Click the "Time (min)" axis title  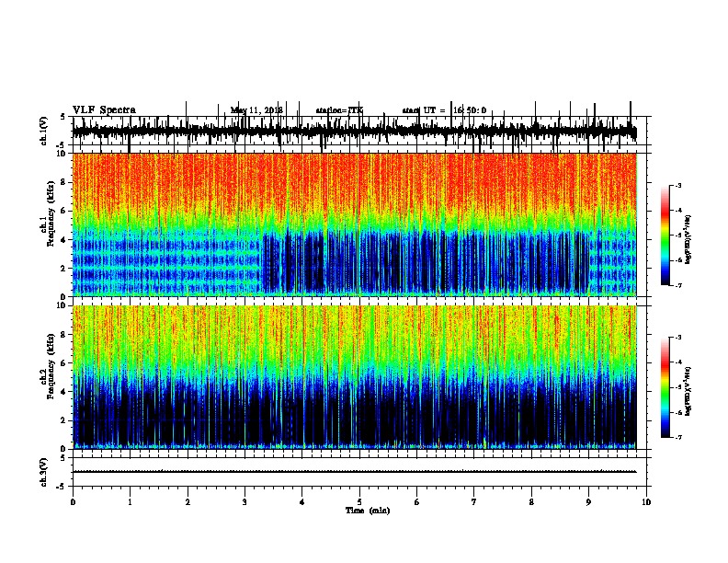click(368, 511)
